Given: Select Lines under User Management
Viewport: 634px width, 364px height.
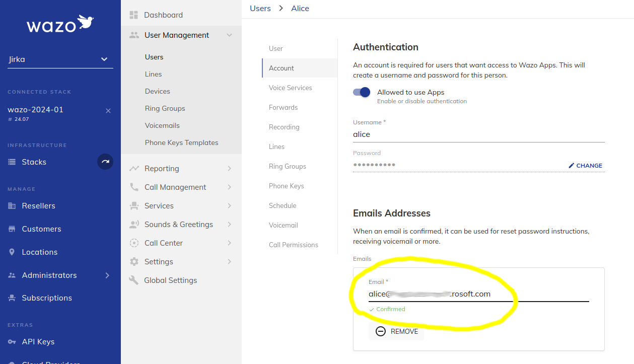Looking at the screenshot, I should 154,74.
